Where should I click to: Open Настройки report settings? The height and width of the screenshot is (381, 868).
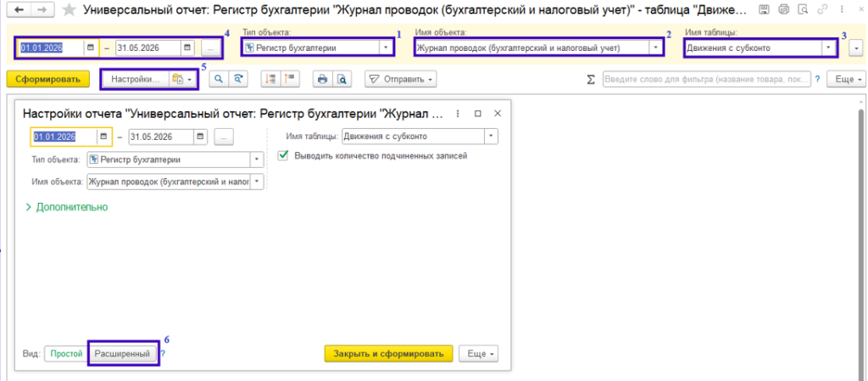tap(135, 80)
